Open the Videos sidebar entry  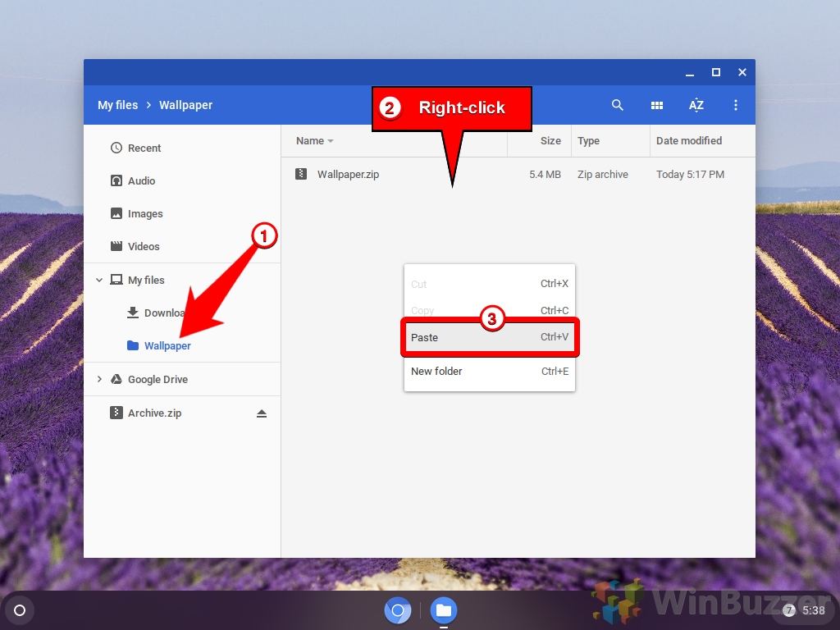click(182, 246)
